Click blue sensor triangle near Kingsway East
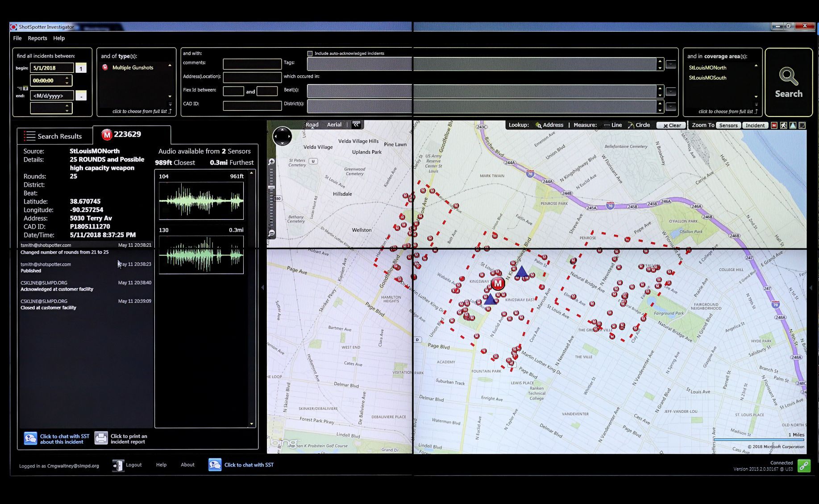Image resolution: width=819 pixels, height=504 pixels. coord(490,299)
